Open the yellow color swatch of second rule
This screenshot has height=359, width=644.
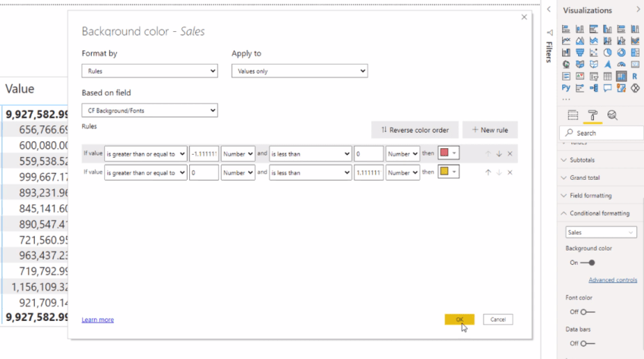448,172
